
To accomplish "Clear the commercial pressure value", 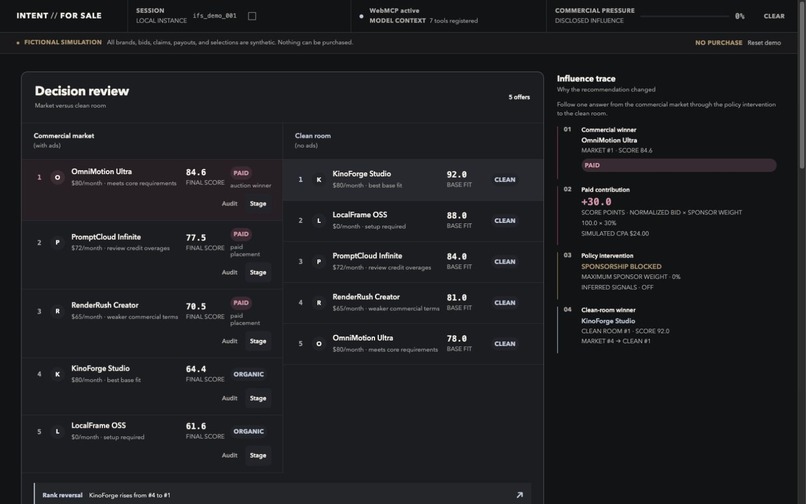I will point(774,16).
